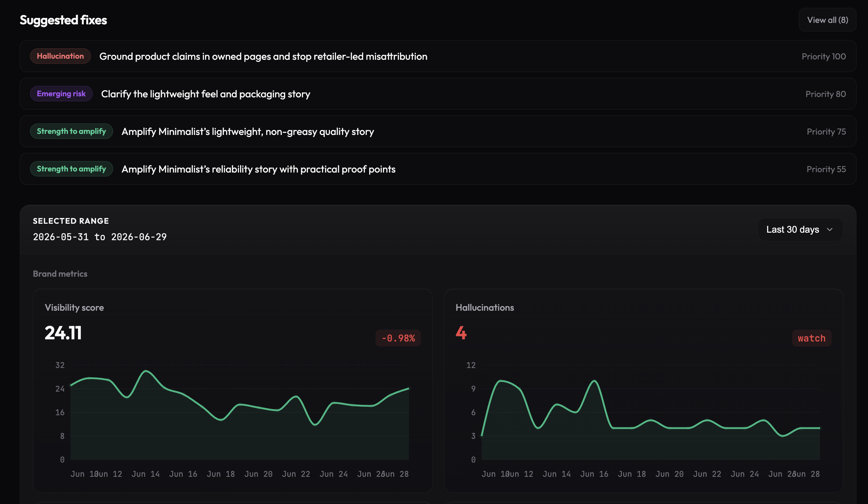Click Hallucinations chart Jun 24 axis label
868x504 pixels.
coord(745,474)
